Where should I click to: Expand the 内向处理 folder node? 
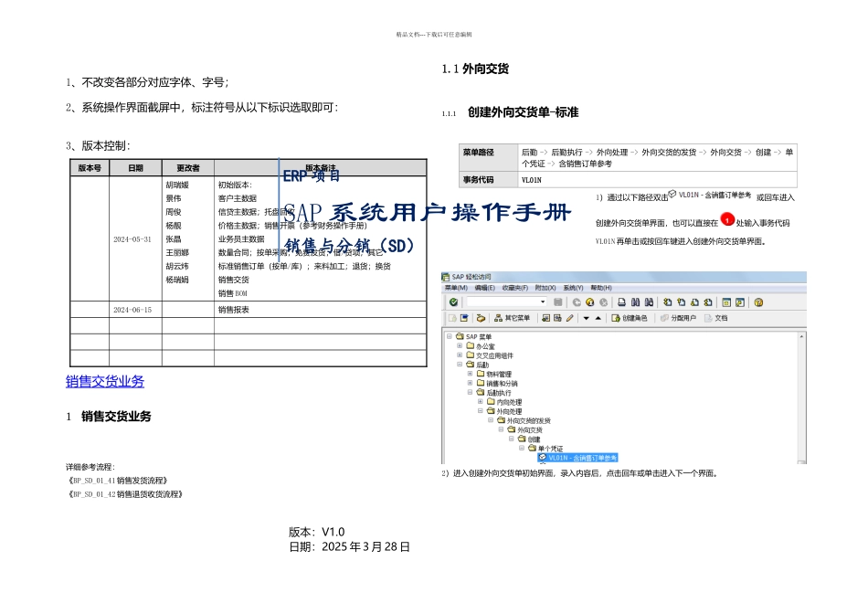(x=481, y=401)
